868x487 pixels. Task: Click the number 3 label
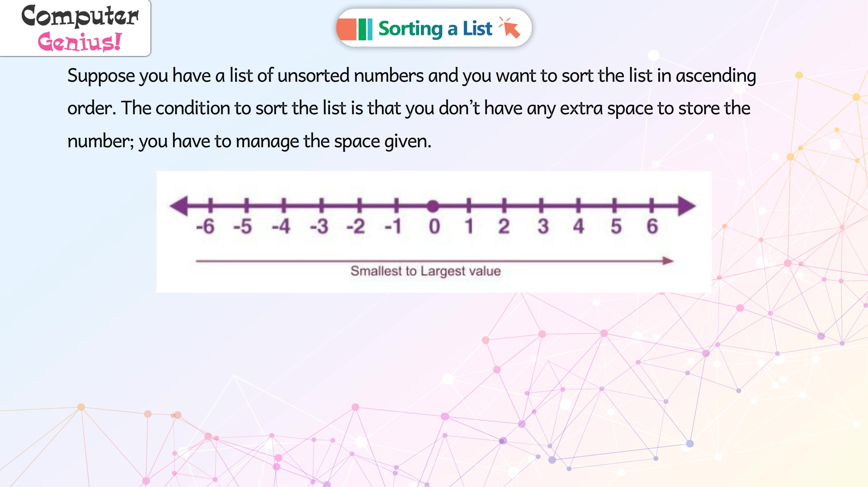click(543, 226)
